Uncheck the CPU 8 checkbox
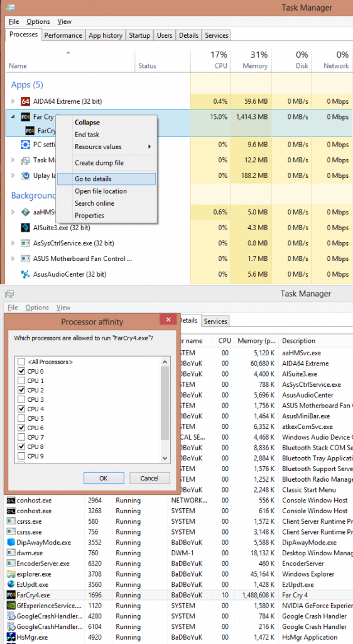Viewport: 353px width, 644px height. (x=21, y=447)
